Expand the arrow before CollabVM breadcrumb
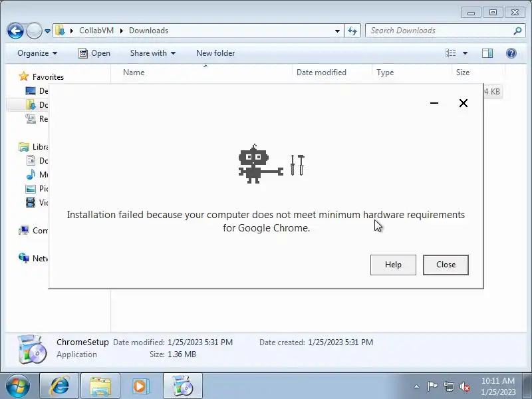Image resolution: width=532 pixels, height=399 pixels. [72, 31]
